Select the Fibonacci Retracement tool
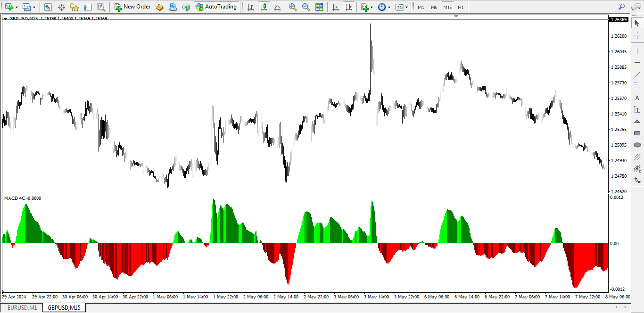 (637, 86)
